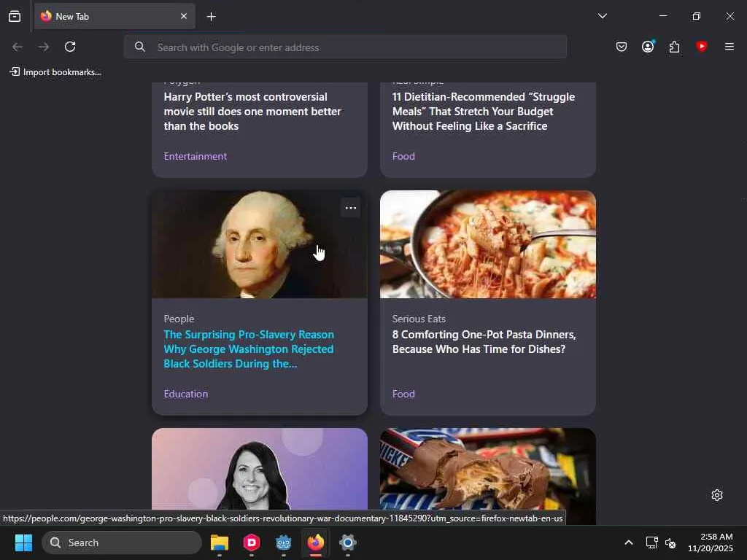
Task: Click the pasta skillet thumbnail
Action: pos(488,244)
